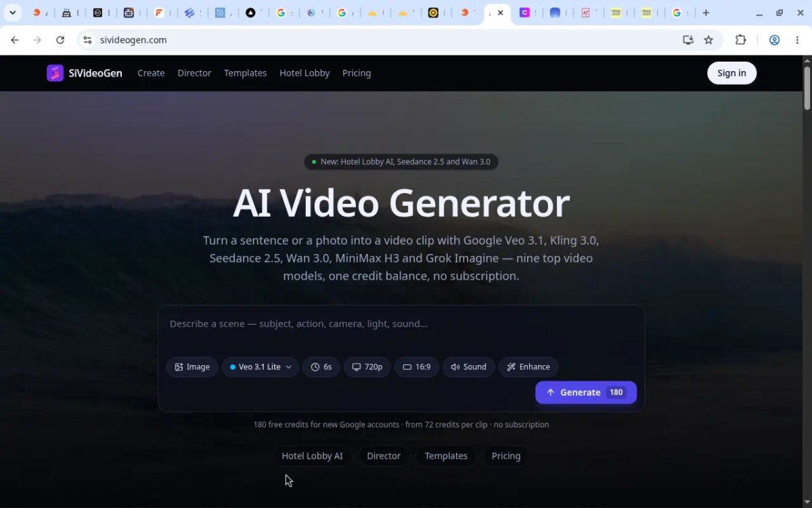Click the Generate 180 button
Screen dimensions: 812x508
(586, 392)
